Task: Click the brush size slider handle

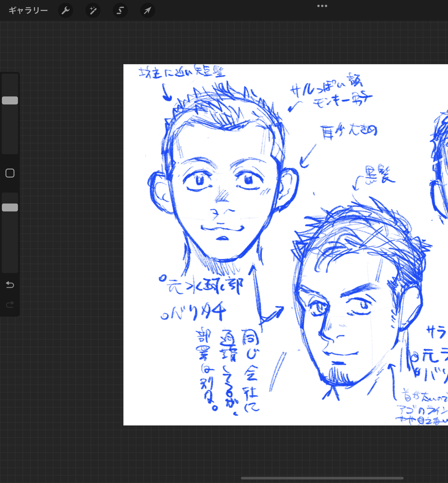Action: tap(10, 100)
